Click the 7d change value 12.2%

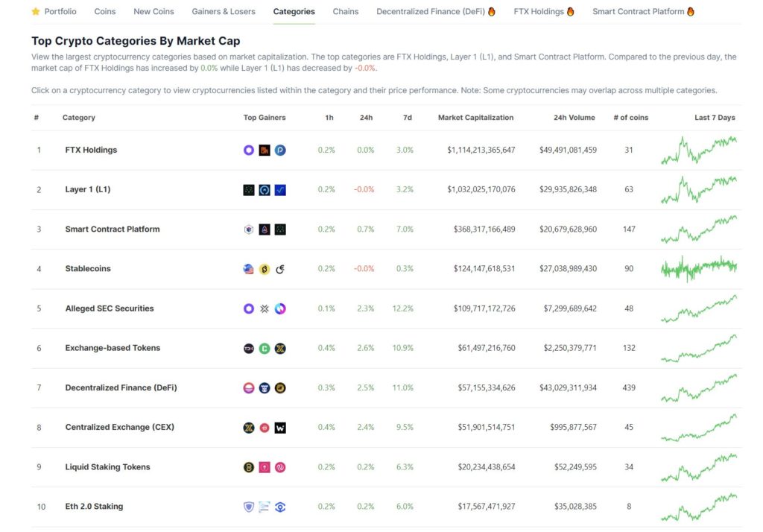[403, 308]
